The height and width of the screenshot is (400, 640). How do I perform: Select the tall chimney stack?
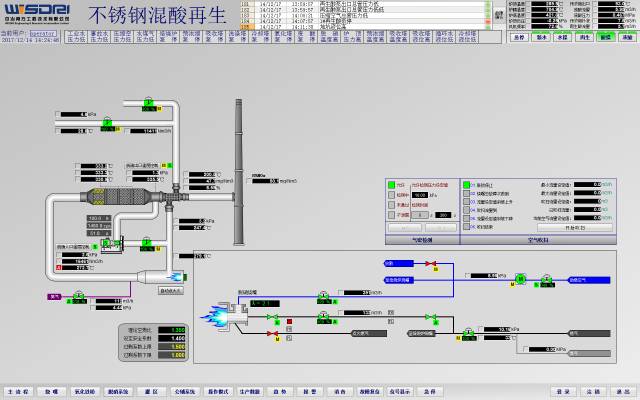click(240, 170)
